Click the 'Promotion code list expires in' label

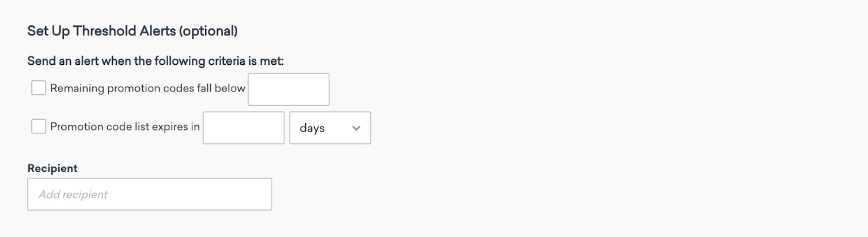coord(125,127)
